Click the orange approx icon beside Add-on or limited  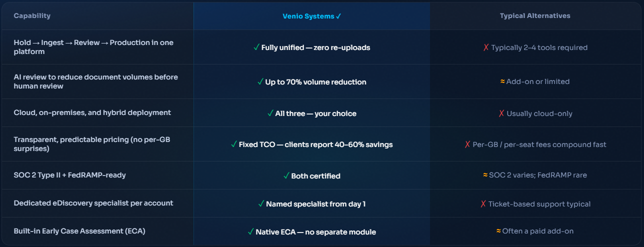tap(502, 81)
